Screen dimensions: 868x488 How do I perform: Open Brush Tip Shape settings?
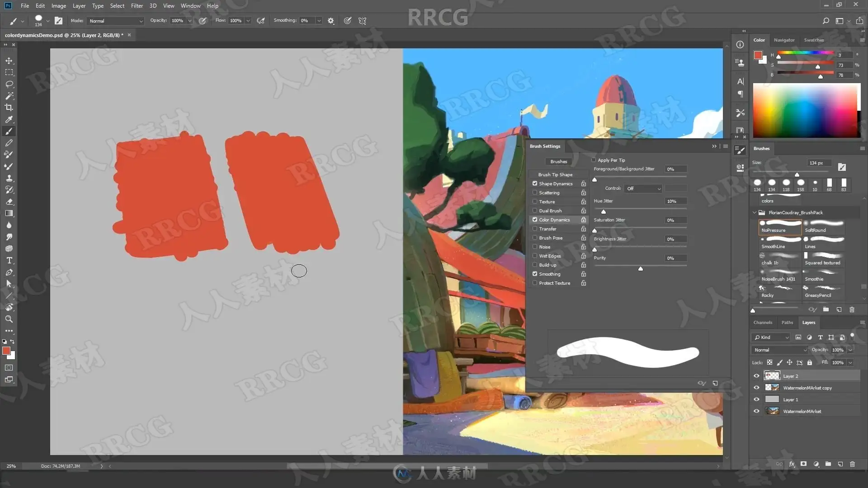coord(555,174)
